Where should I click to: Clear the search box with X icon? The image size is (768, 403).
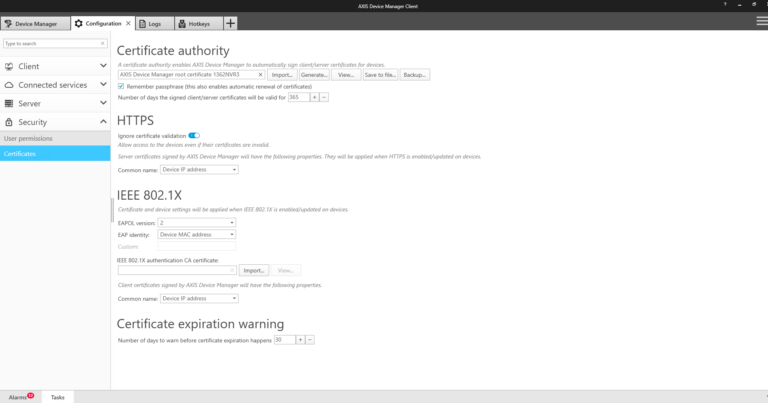pyautogui.click(x=104, y=44)
